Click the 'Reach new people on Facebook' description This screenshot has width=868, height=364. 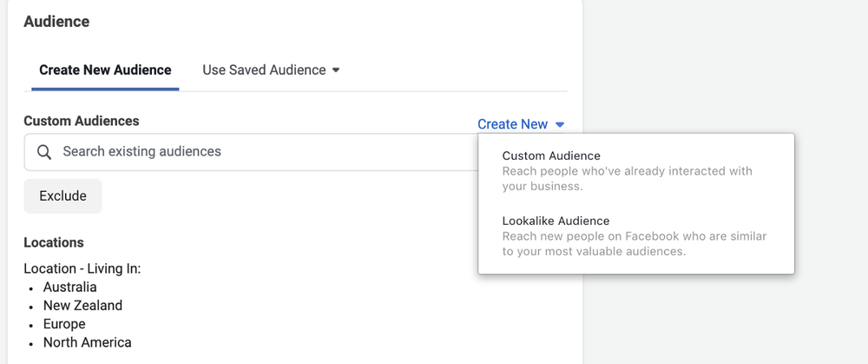[x=634, y=244]
